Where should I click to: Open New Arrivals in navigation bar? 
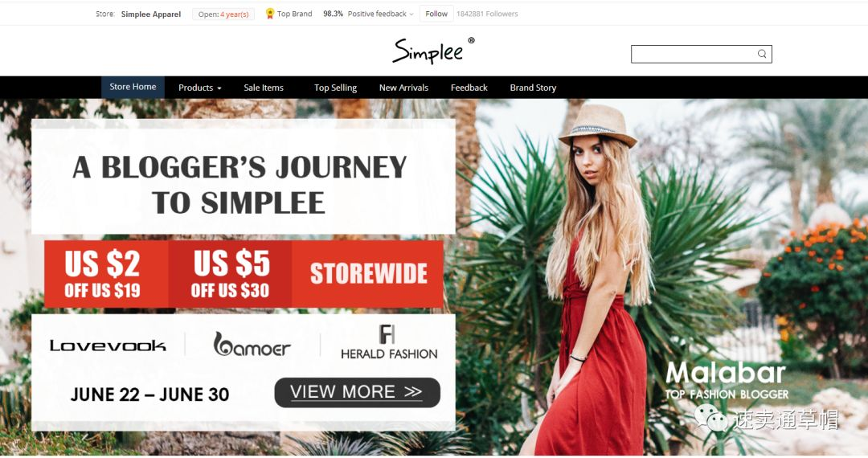[x=403, y=88]
